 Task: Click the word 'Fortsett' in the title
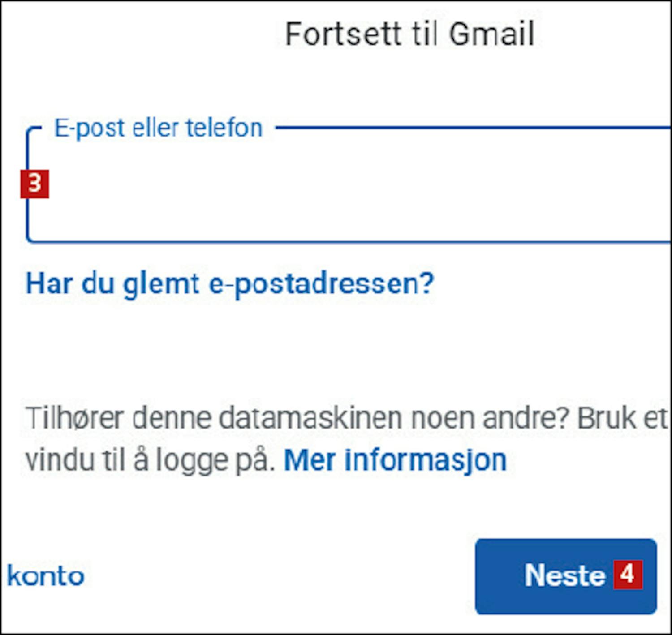[x=343, y=34]
